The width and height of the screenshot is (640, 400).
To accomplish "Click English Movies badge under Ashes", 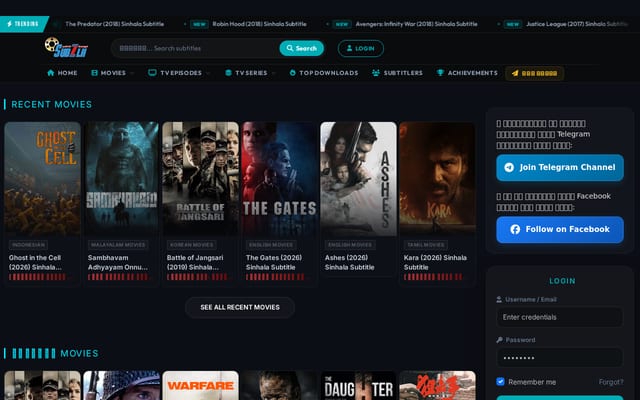I will point(350,245).
